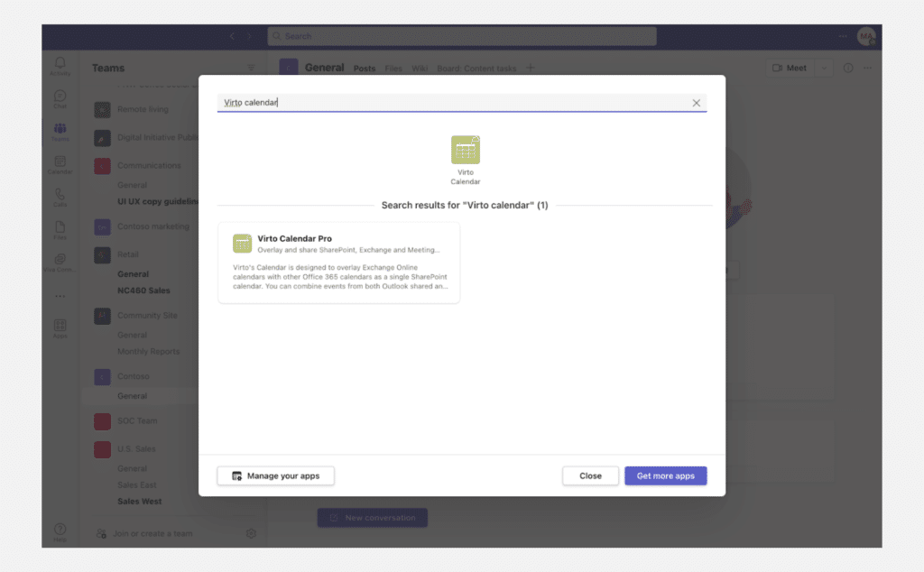Add a tab with plus icon
The width and height of the screenshot is (924, 572).
(531, 69)
